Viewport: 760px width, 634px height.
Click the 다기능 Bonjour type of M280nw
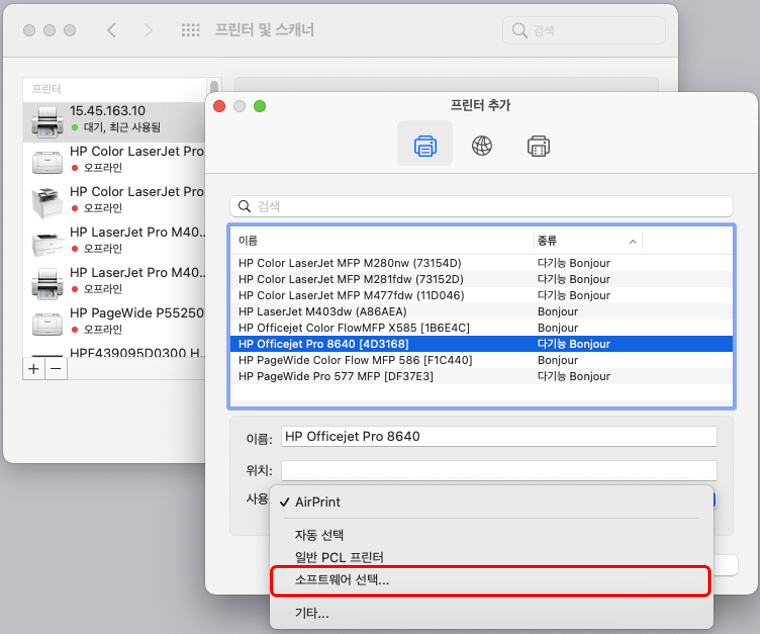pos(574,263)
